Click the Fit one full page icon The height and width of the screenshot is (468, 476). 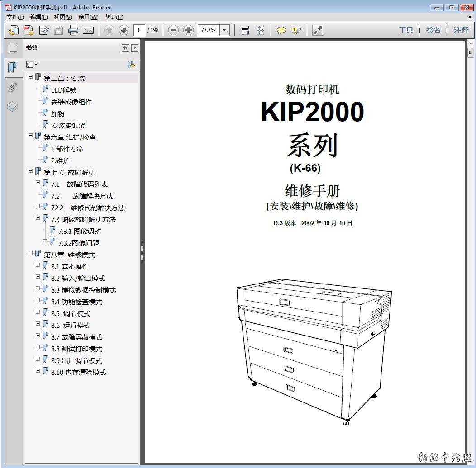tap(260, 30)
